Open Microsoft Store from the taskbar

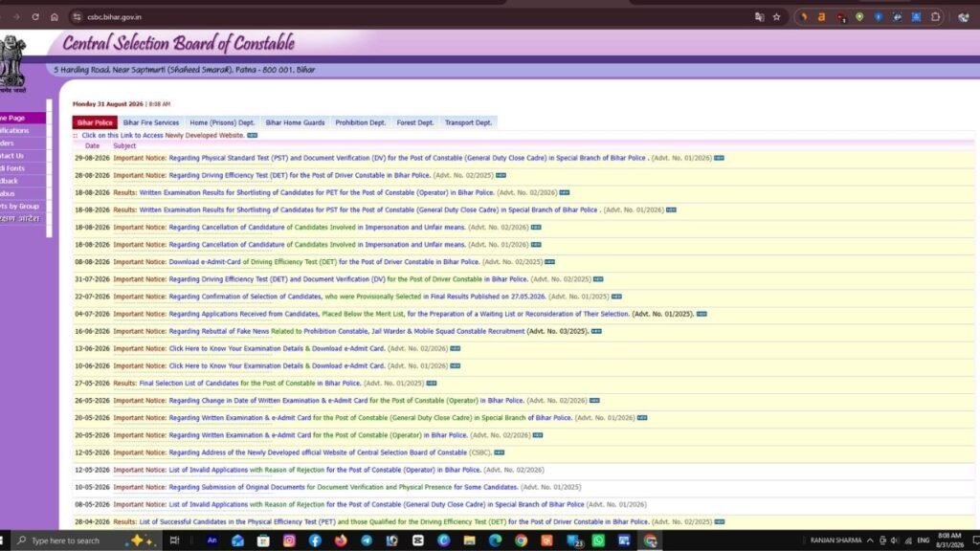coord(263,540)
